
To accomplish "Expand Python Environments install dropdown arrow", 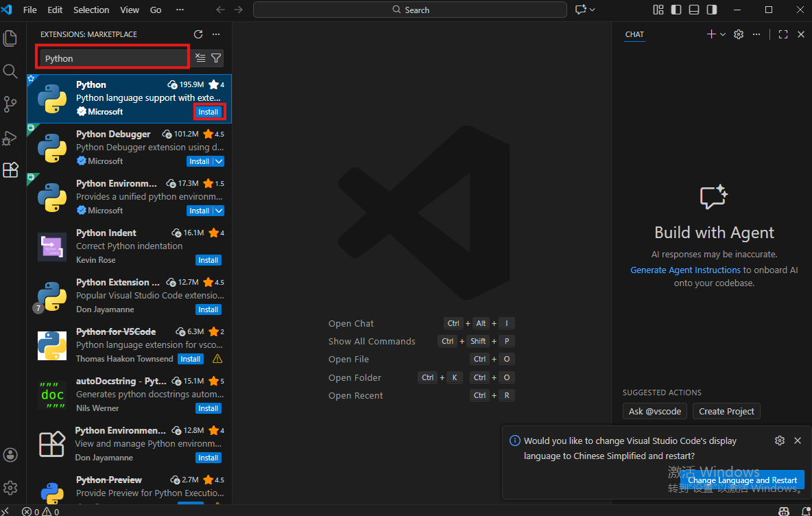I will coord(219,211).
